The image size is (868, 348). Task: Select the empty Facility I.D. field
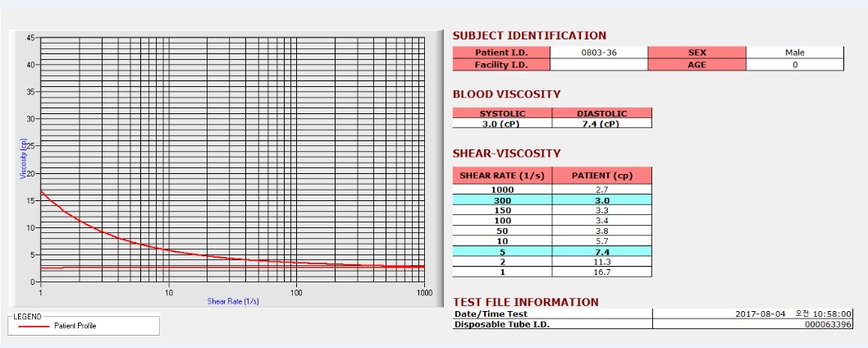click(599, 65)
